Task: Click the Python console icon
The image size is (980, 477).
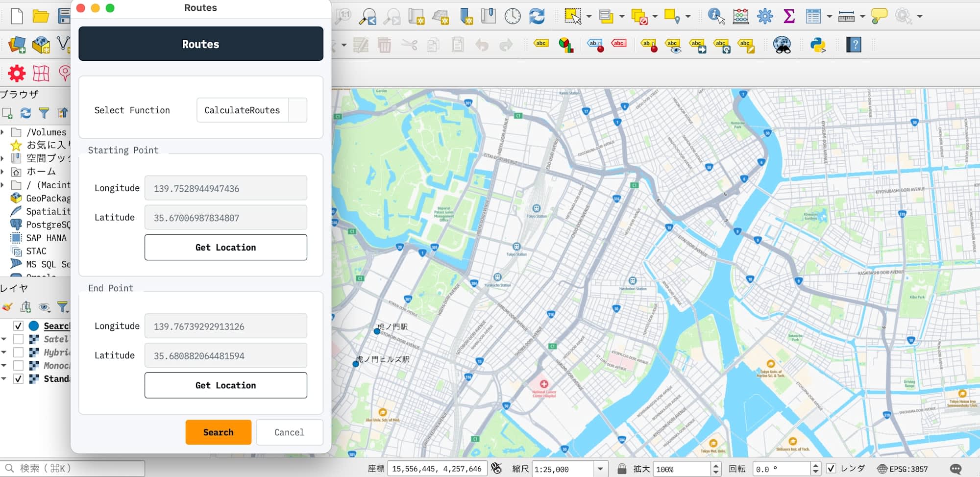Action: point(817,45)
